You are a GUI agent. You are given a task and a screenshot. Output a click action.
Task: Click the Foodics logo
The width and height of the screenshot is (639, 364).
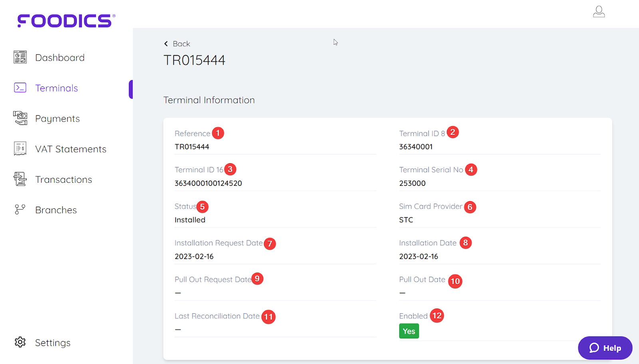tap(66, 21)
